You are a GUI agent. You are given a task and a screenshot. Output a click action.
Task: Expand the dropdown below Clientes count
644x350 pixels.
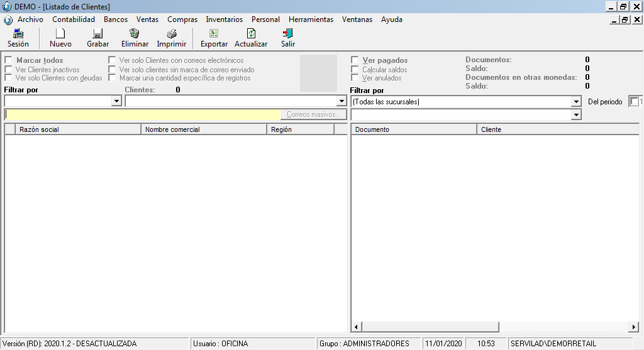[x=341, y=102]
